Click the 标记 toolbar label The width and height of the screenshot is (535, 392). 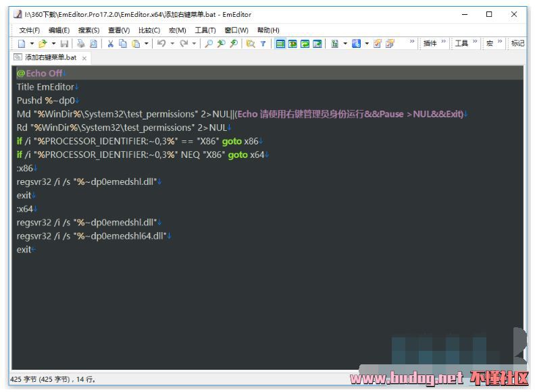[x=517, y=43]
